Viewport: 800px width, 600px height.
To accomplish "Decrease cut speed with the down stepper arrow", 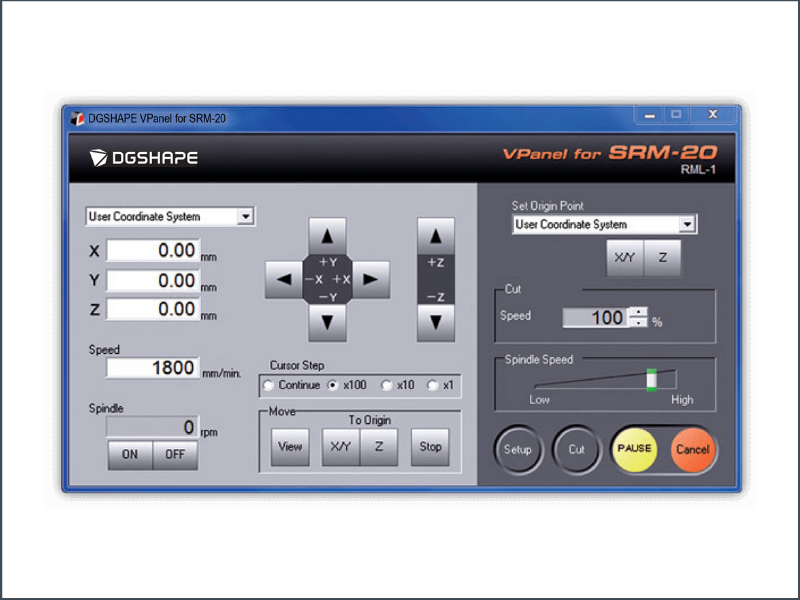I will (x=638, y=322).
